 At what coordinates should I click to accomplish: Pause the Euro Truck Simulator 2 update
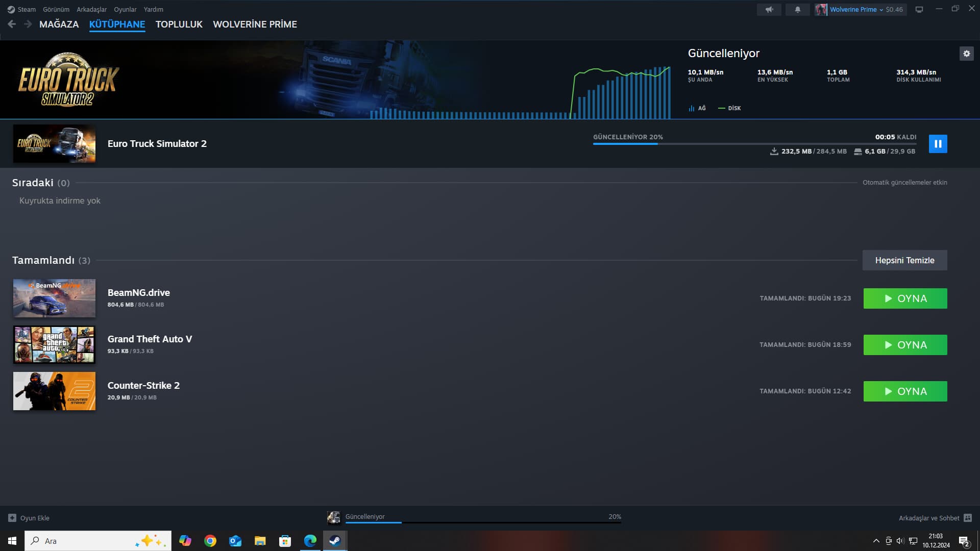[938, 144]
